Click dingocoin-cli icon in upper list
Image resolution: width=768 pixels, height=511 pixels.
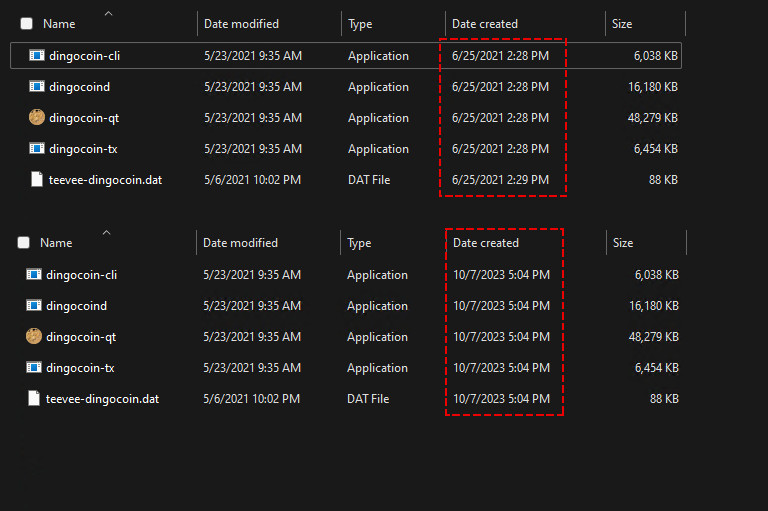pyautogui.click(x=37, y=55)
